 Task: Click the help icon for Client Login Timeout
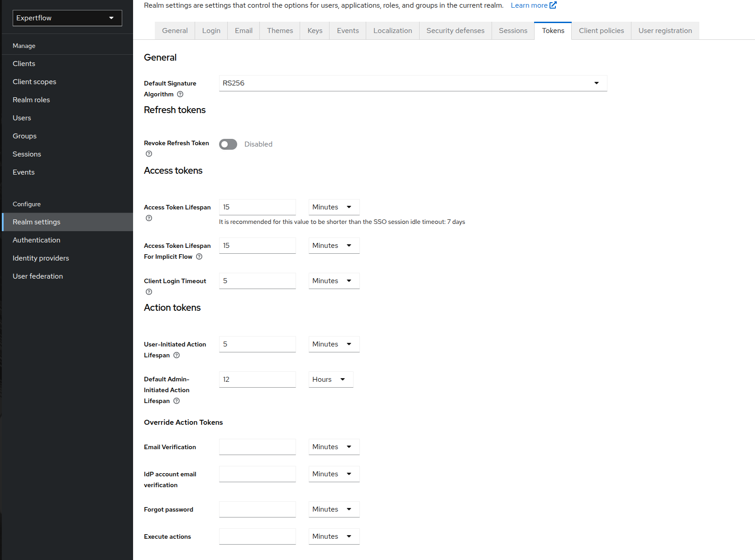click(148, 292)
